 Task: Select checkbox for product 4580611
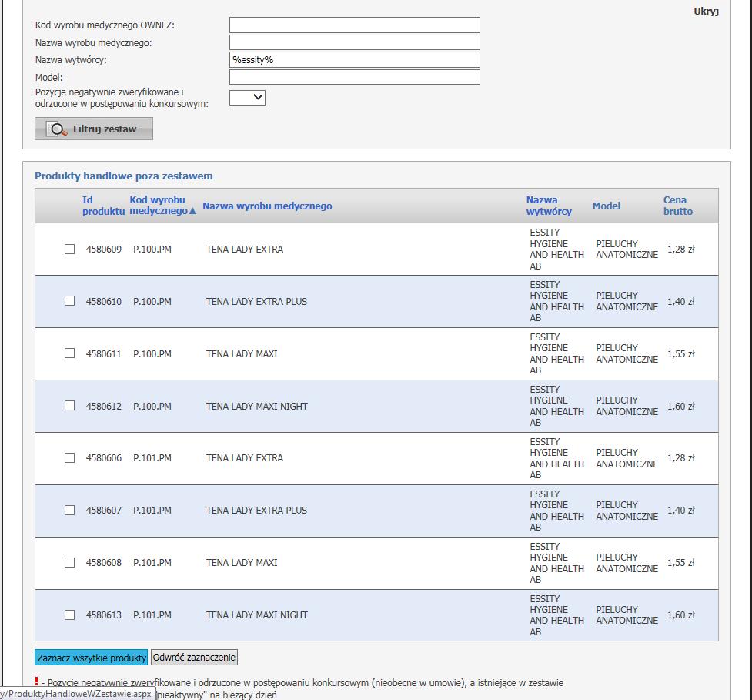click(69, 353)
